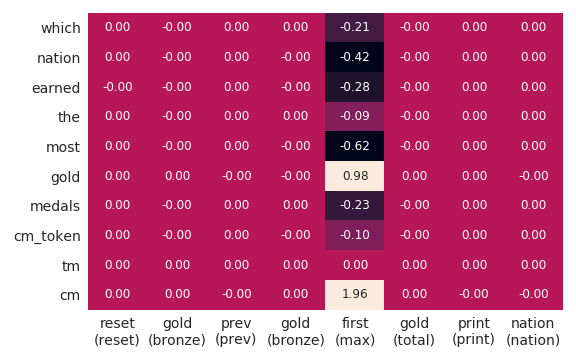This screenshot has height=360, width=576.
Task: Click the 'medals' row label
Action: [55, 206]
